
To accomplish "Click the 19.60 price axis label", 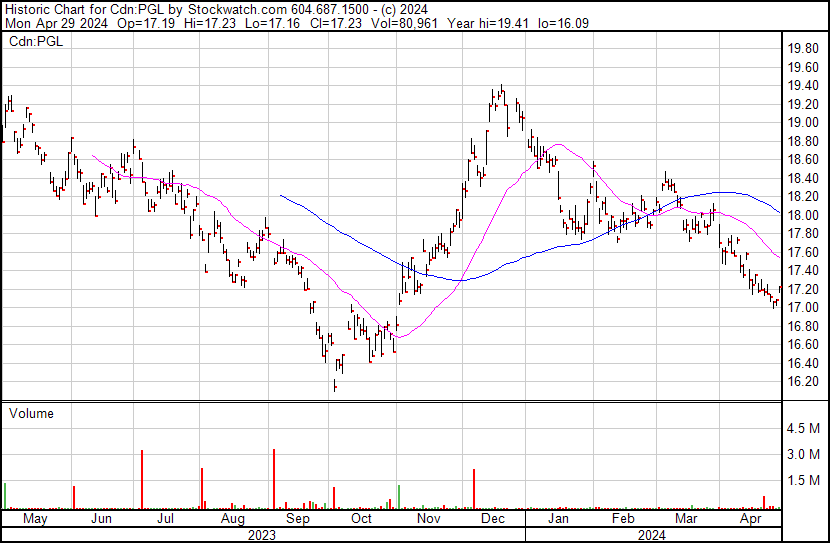I will point(803,67).
